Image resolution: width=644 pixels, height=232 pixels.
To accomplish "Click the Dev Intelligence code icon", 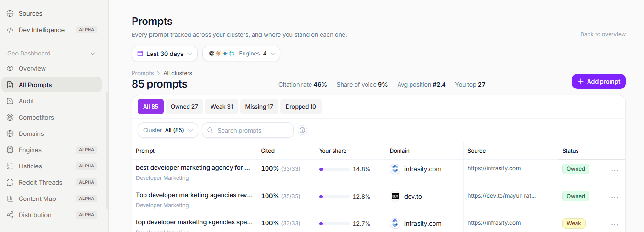I will click(10, 30).
